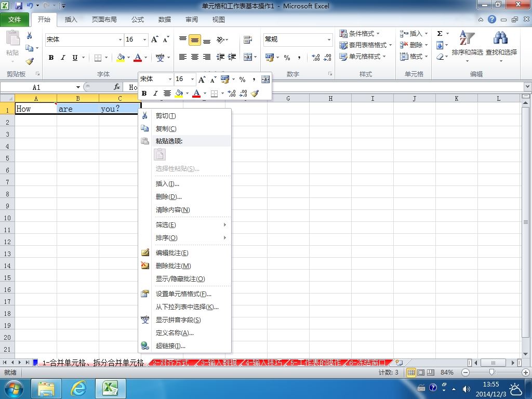
Task: Click the large Paste clipboard icon
Action: coord(12,38)
